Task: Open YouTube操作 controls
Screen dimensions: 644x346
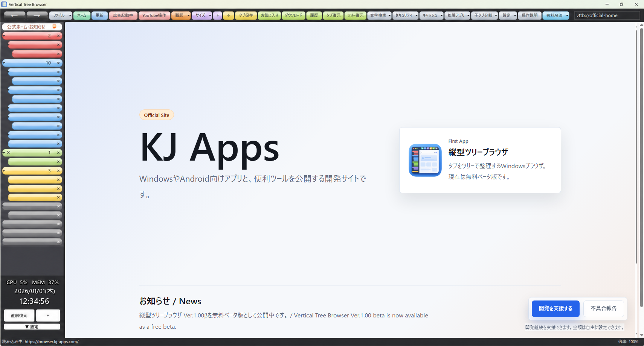Action: 154,15
